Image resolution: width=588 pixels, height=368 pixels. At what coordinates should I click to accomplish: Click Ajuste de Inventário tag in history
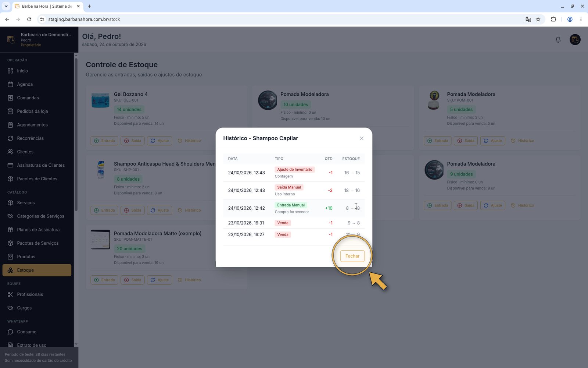[x=295, y=170]
